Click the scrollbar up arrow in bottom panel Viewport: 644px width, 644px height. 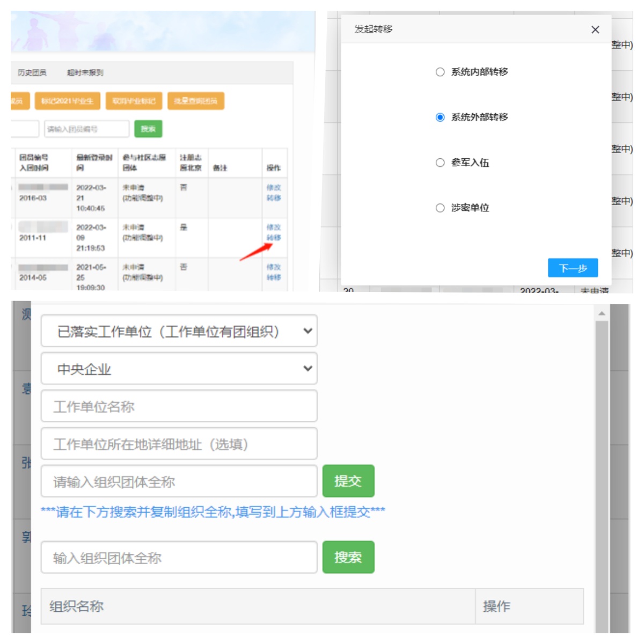[x=602, y=313]
